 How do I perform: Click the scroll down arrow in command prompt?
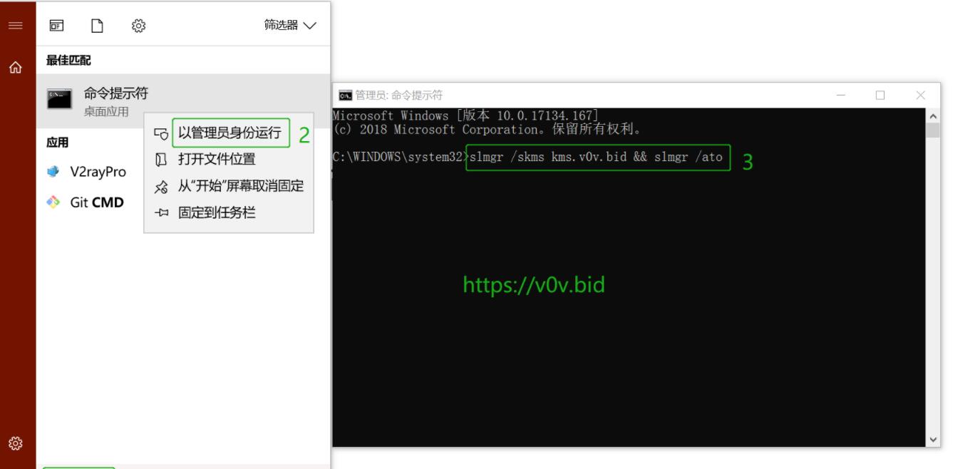tap(933, 440)
